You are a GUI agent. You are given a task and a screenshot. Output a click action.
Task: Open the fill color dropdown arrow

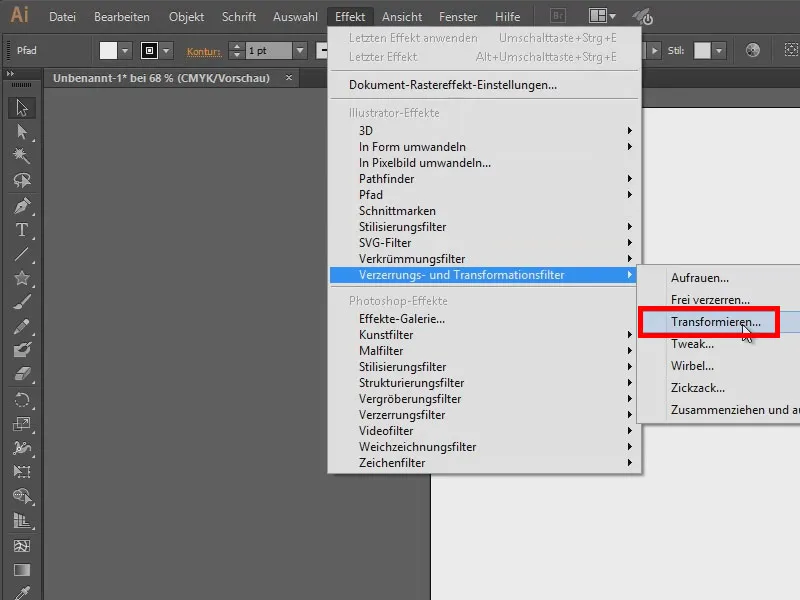click(125, 51)
